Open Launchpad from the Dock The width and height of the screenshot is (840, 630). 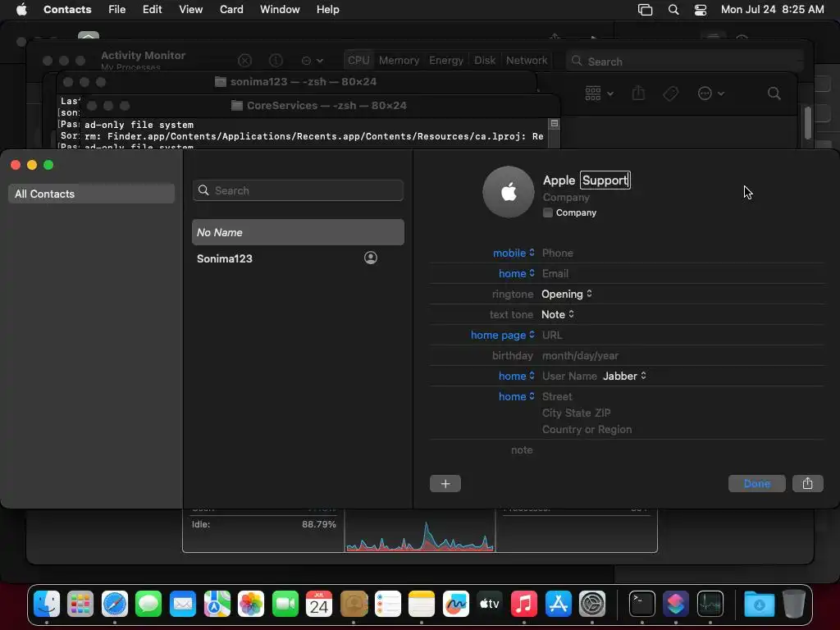[80, 605]
